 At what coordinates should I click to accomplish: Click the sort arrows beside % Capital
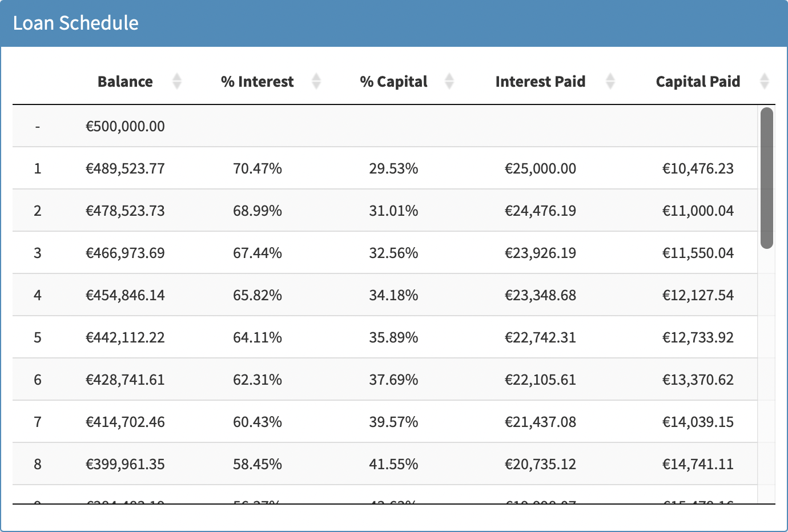(x=449, y=82)
